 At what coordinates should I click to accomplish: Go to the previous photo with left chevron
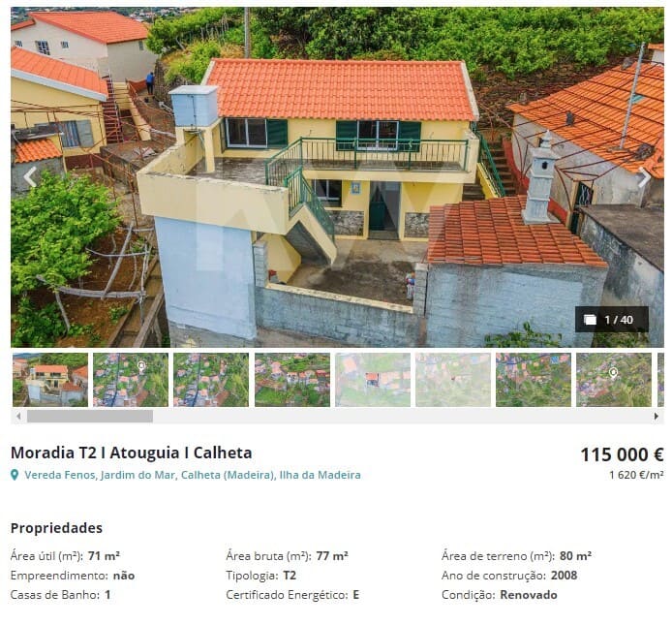point(30,176)
